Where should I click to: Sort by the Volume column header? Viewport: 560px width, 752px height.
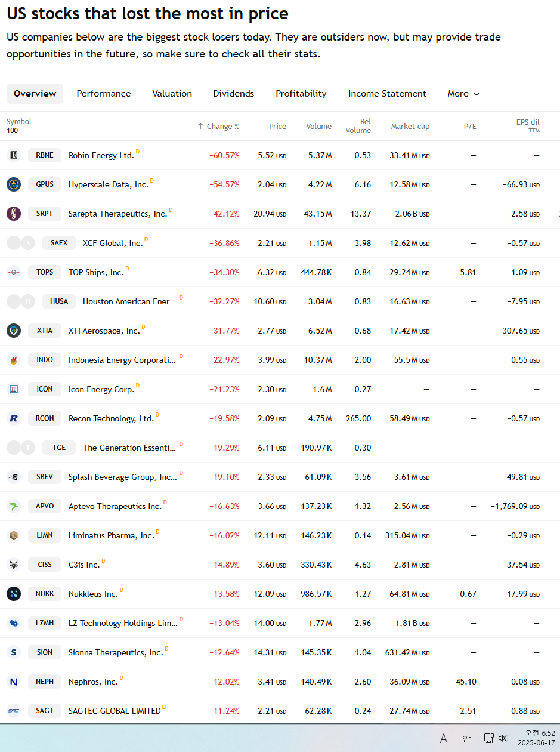319,126
